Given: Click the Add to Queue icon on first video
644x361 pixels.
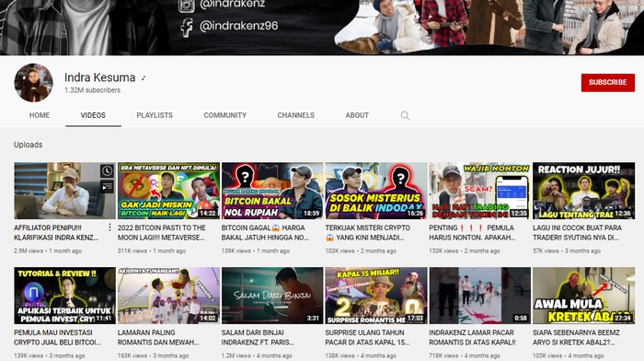Looking at the screenshot, I should point(108,187).
